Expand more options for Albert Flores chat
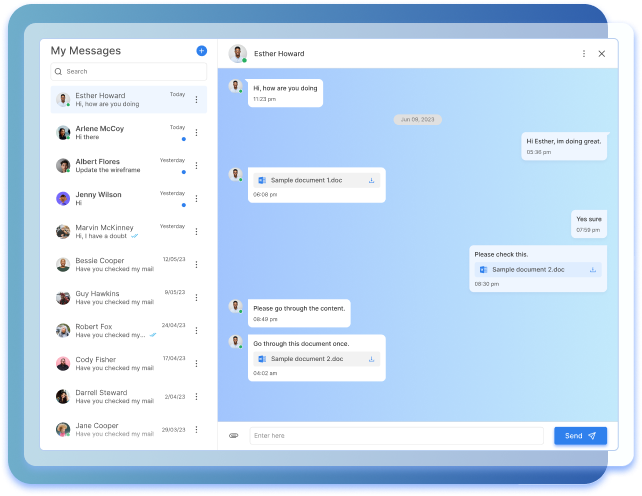642x496 pixels. point(196,165)
